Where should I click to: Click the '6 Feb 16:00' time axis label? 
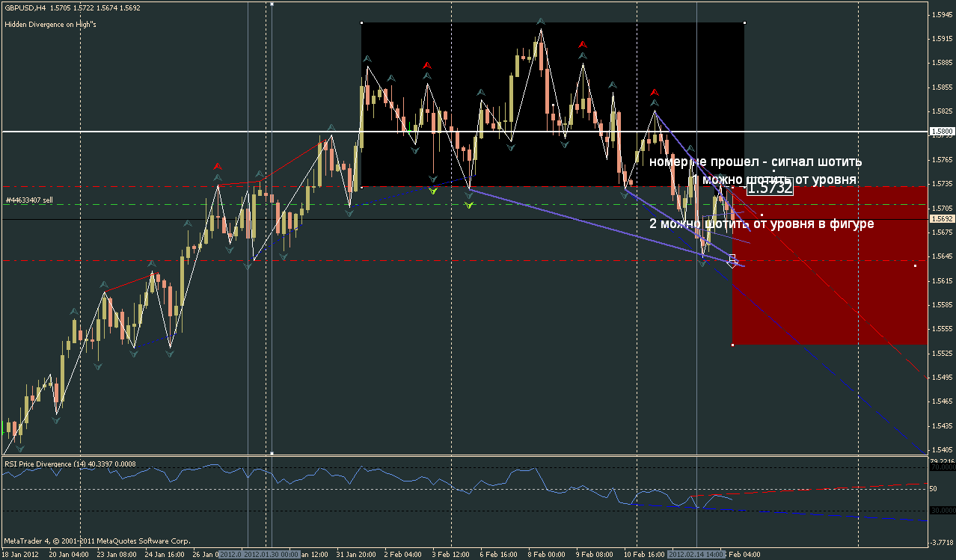click(x=497, y=555)
